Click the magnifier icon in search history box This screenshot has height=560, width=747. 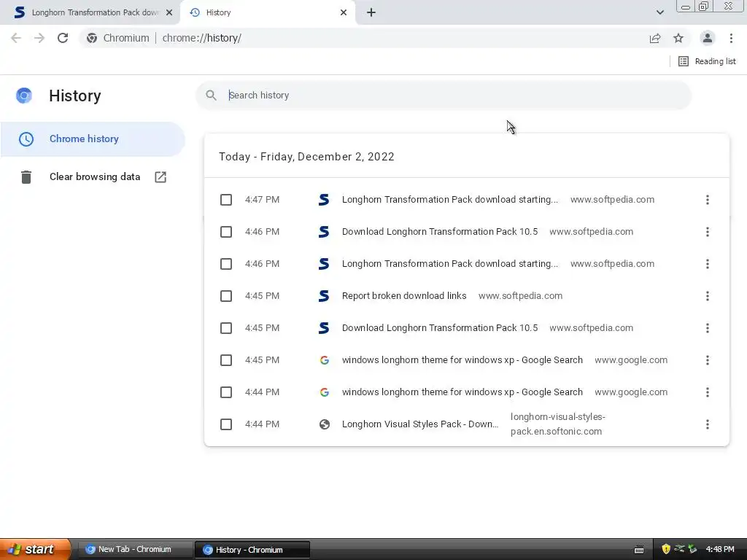point(211,96)
